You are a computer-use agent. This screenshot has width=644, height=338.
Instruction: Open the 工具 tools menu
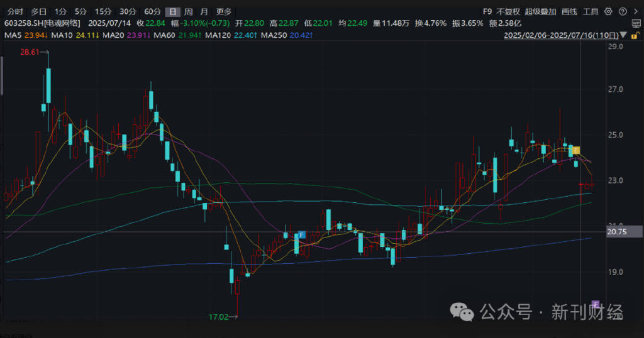point(591,11)
